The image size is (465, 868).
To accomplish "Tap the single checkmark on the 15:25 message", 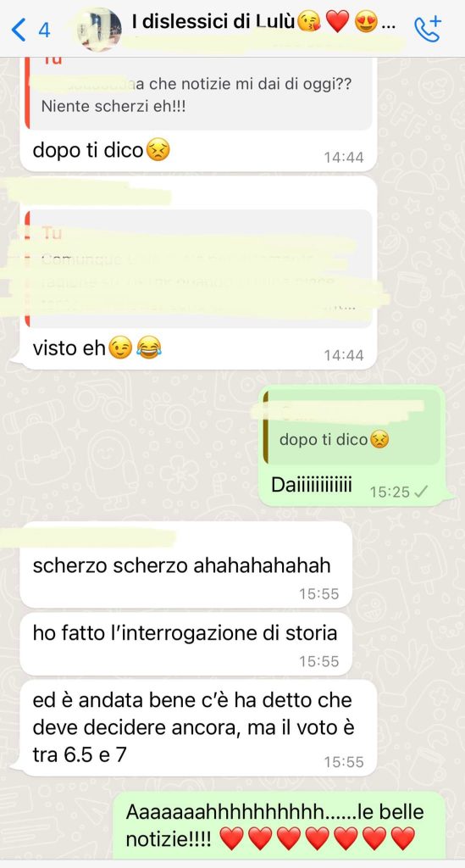I will (421, 492).
